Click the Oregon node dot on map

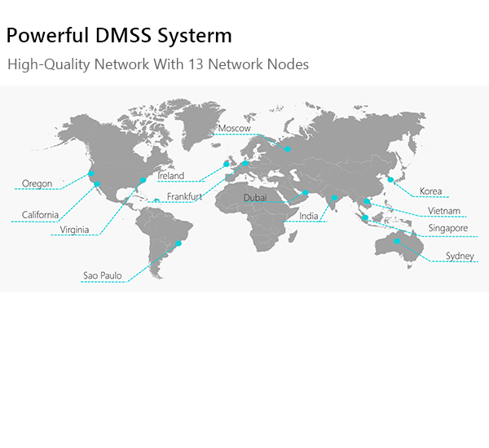click(90, 173)
